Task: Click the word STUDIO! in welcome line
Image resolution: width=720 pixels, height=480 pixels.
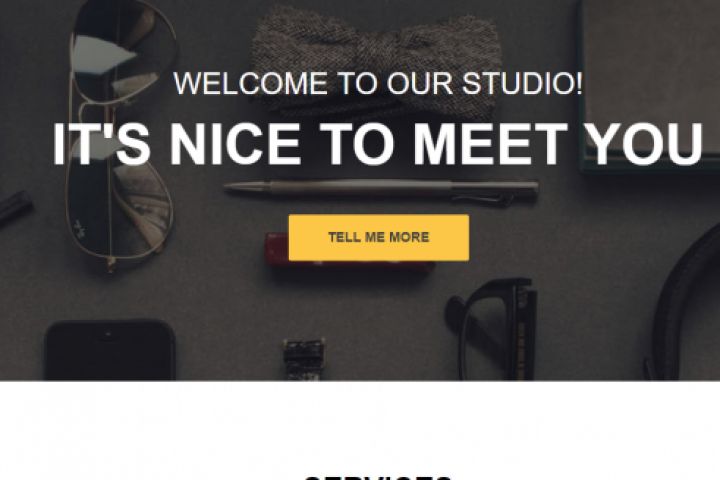Action: click(522, 84)
